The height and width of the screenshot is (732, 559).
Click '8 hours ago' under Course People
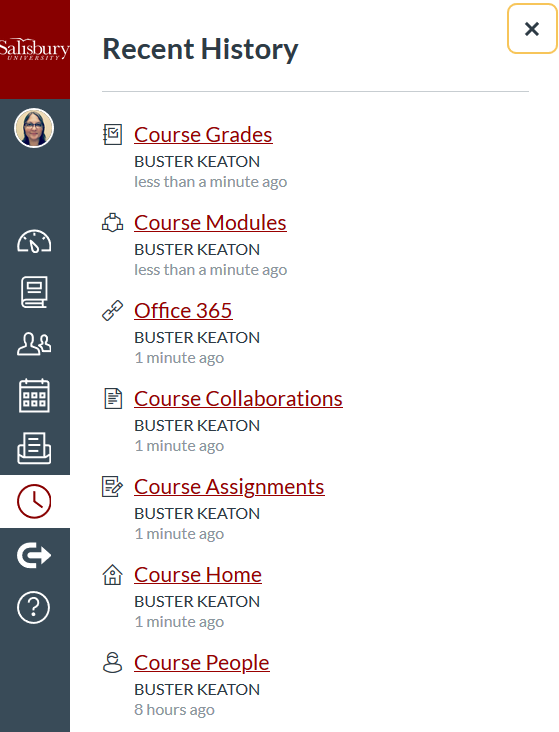[175, 710]
